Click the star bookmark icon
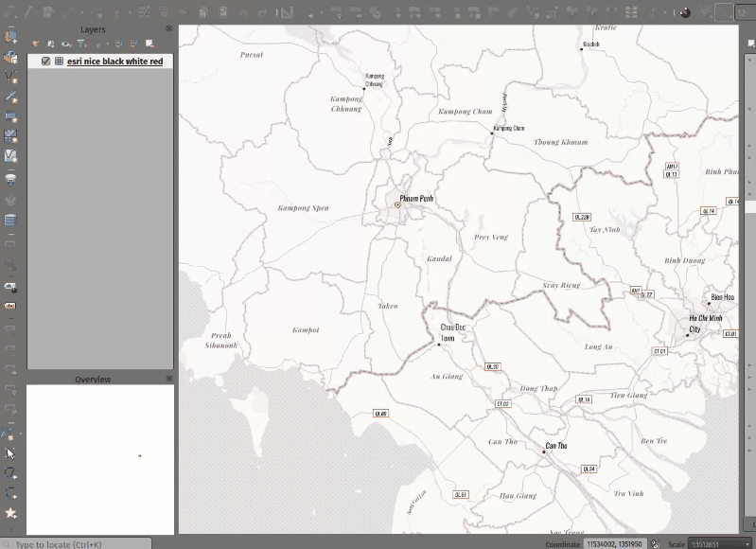This screenshot has width=756, height=549. pos(10,512)
